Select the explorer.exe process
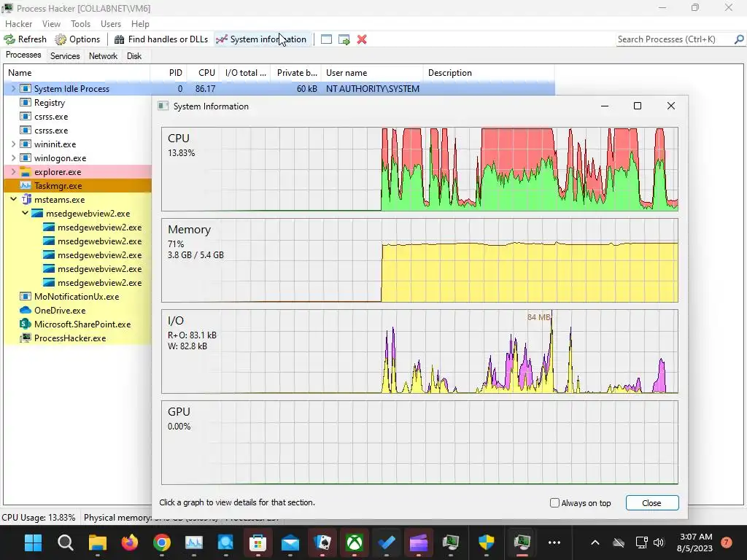The width and height of the screenshot is (747, 560). coord(77,172)
